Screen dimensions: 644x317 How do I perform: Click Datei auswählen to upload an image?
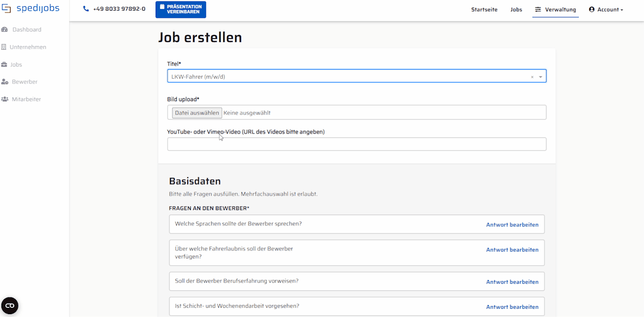point(197,113)
